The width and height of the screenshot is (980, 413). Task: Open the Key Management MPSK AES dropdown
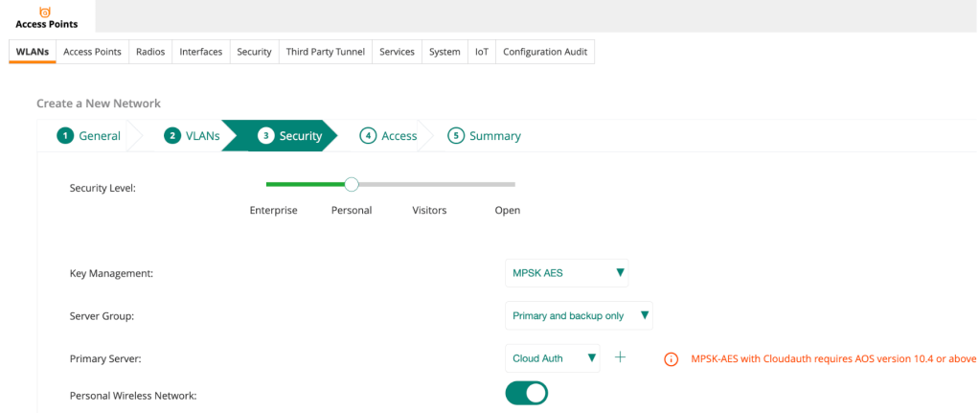point(566,273)
